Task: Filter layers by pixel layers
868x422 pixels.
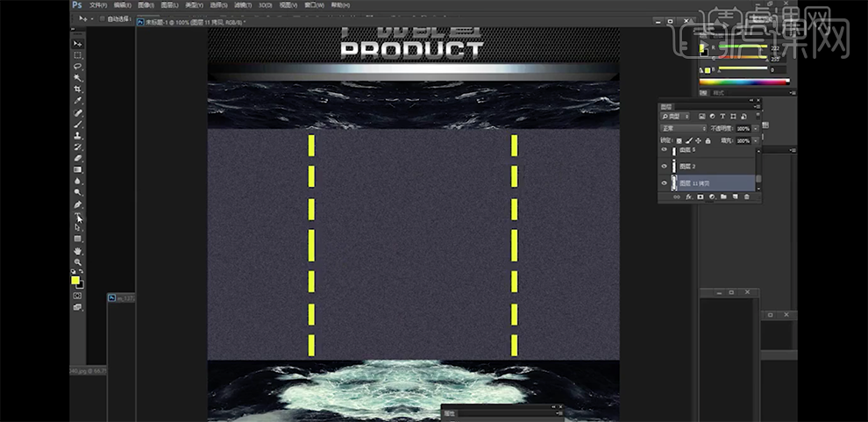Action: point(702,117)
